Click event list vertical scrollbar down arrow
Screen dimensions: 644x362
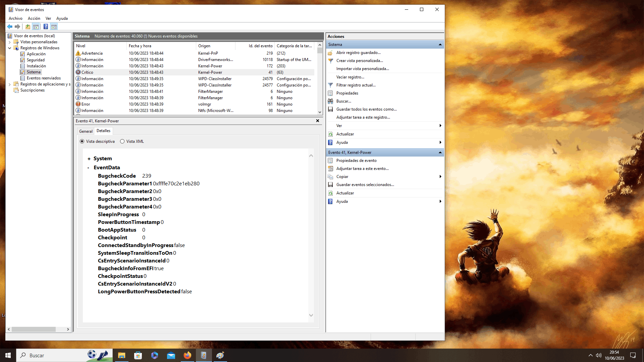tap(320, 113)
